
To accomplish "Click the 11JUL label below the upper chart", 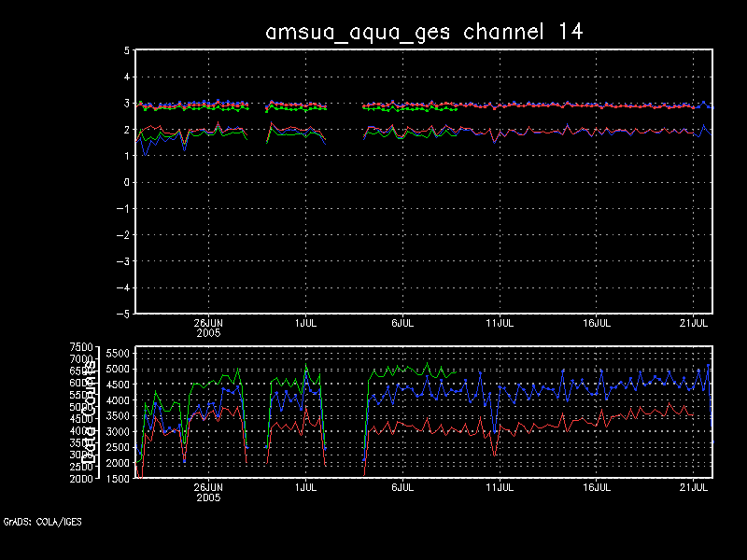I will [x=500, y=323].
